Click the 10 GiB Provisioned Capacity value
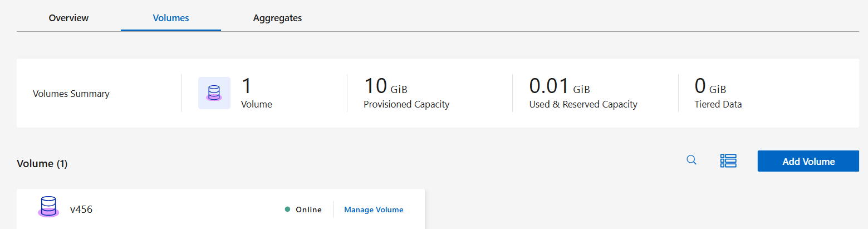The image size is (868, 229). pos(385,87)
